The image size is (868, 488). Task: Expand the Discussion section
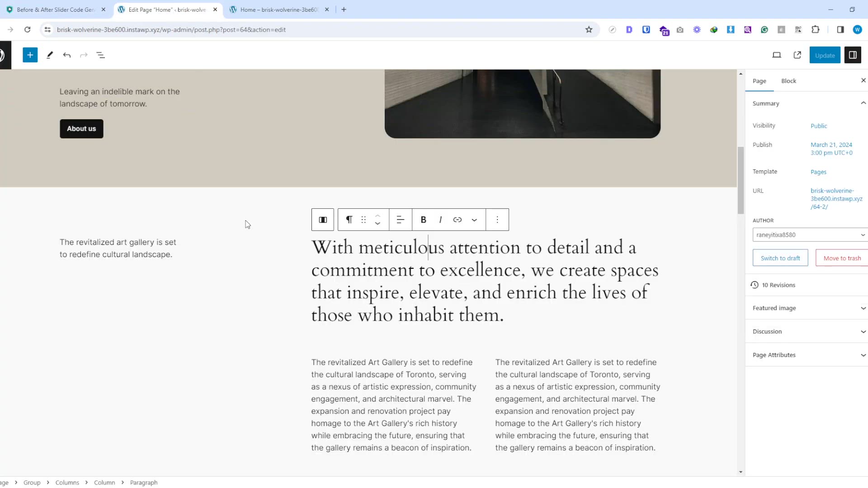click(807, 332)
